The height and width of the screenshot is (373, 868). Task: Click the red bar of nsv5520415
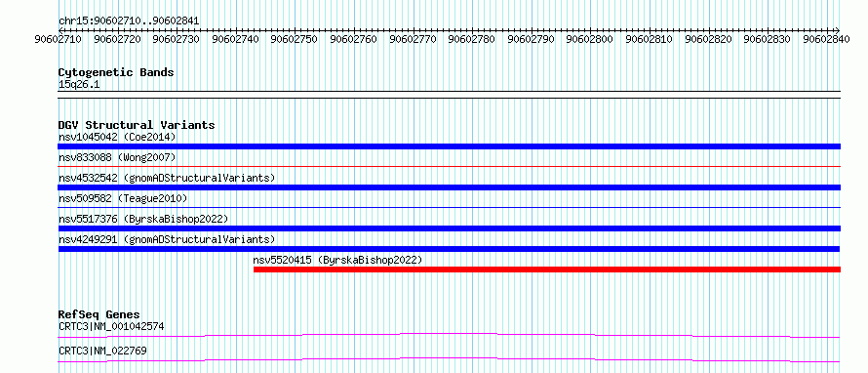[x=547, y=269]
